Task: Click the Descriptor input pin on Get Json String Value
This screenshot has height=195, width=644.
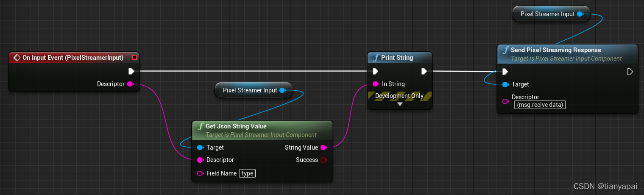Action: (200, 160)
